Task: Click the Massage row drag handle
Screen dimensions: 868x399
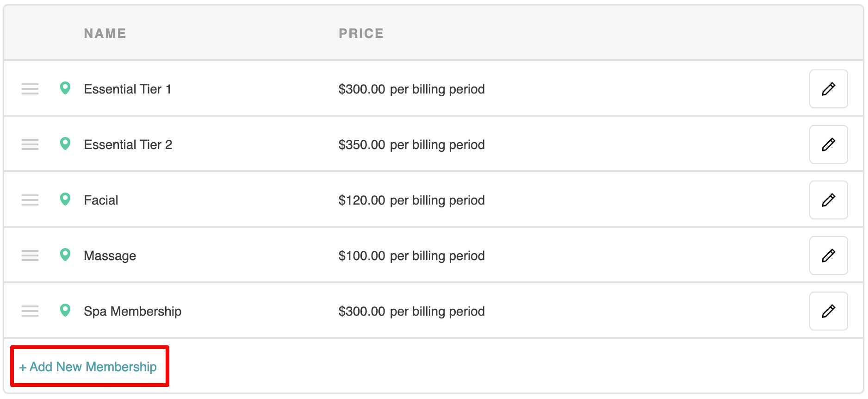Action: (x=30, y=256)
